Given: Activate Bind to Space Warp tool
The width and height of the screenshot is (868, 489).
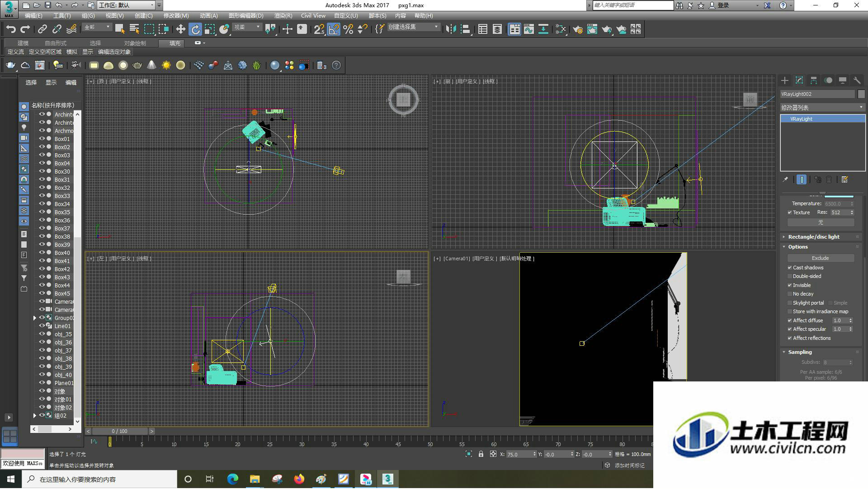Looking at the screenshot, I should click(71, 29).
